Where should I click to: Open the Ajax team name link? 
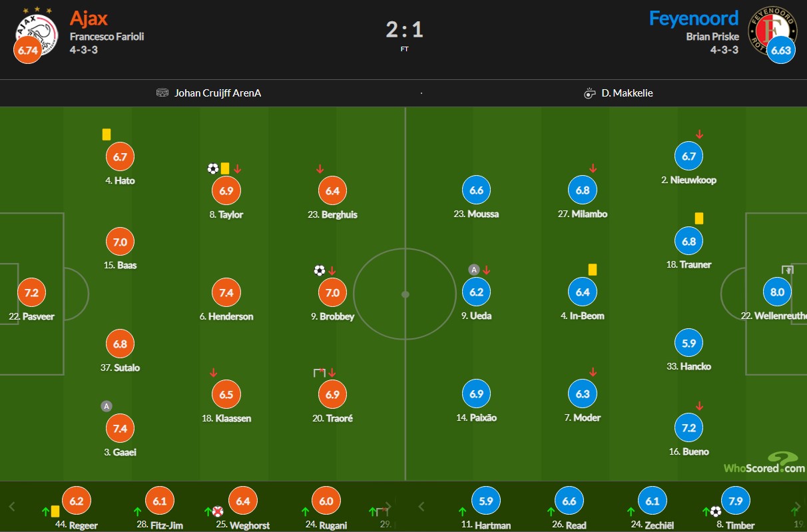89,18
